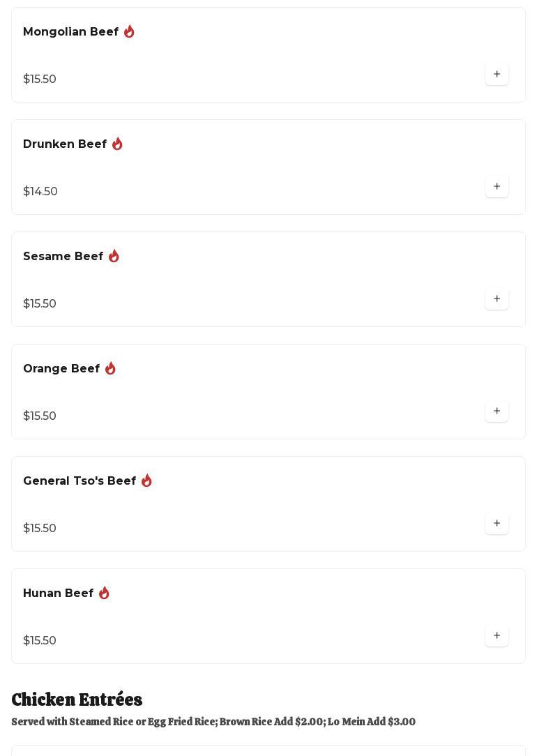View General Tso's Beef item details
The image size is (537, 756).
point(80,481)
